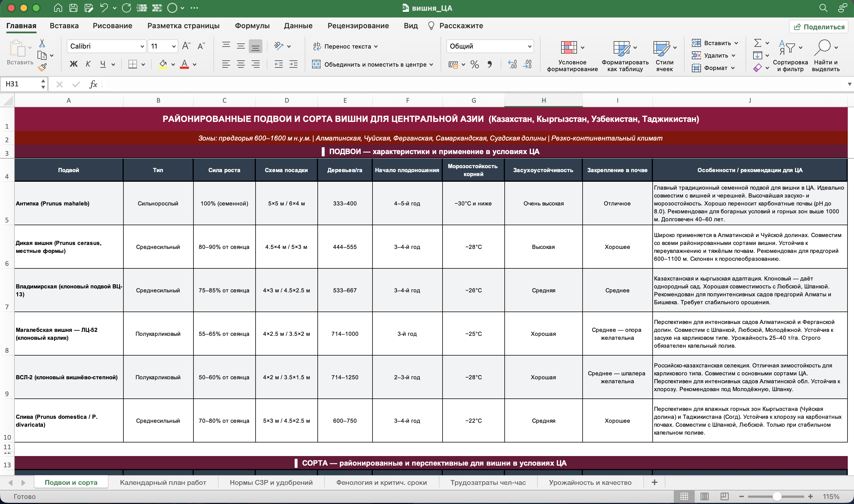
Task: Click the Save icon in title bar
Action: [x=73, y=8]
